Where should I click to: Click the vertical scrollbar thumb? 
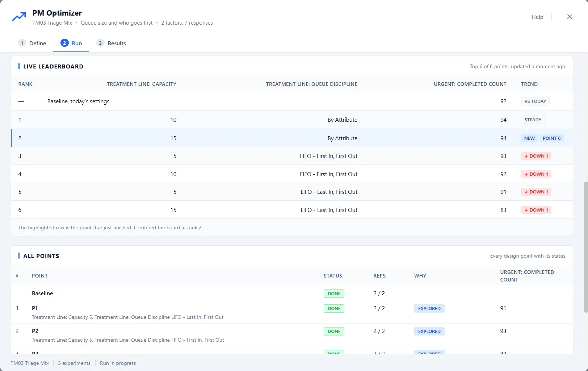tap(586, 247)
